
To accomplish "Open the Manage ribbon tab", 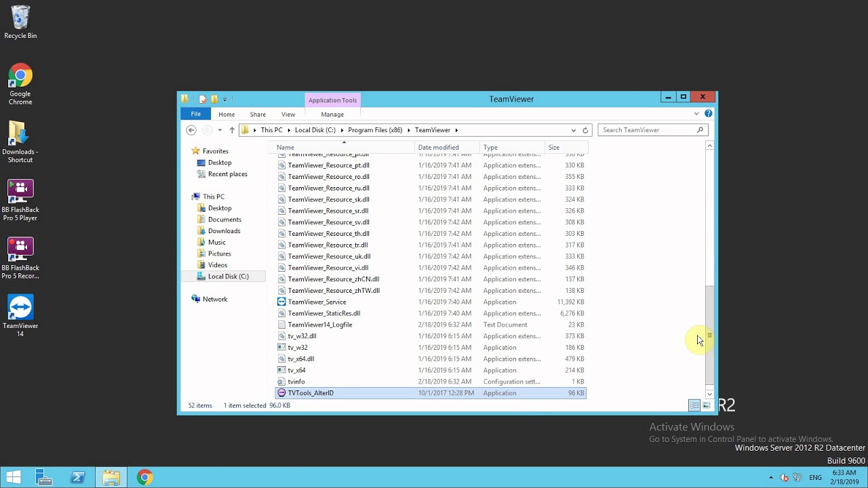I will (x=332, y=115).
